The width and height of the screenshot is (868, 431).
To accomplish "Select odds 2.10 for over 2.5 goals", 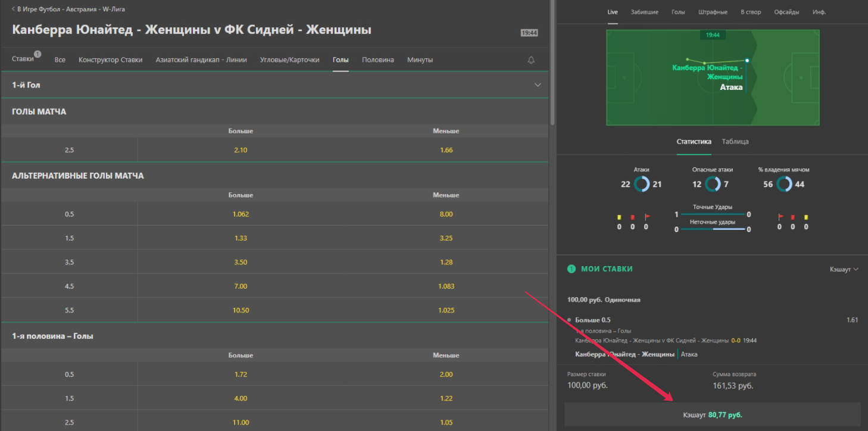I will click(x=241, y=150).
